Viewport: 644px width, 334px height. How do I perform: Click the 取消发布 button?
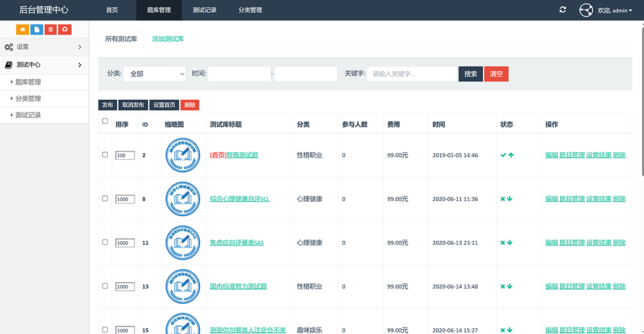tap(133, 105)
